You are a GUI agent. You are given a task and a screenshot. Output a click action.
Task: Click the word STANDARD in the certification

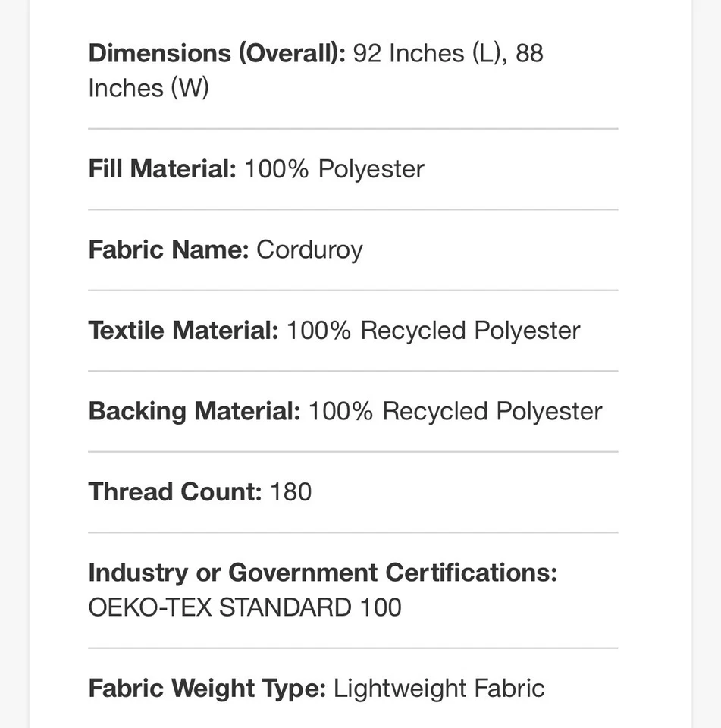point(285,608)
